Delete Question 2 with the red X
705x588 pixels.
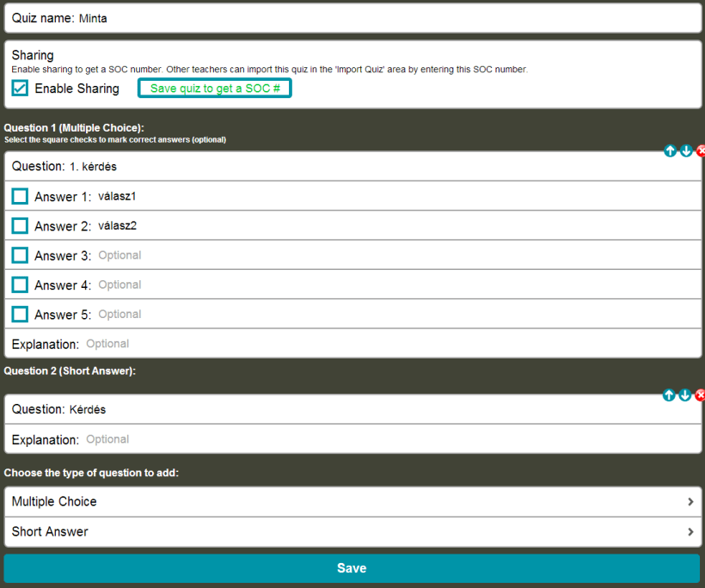click(x=700, y=395)
